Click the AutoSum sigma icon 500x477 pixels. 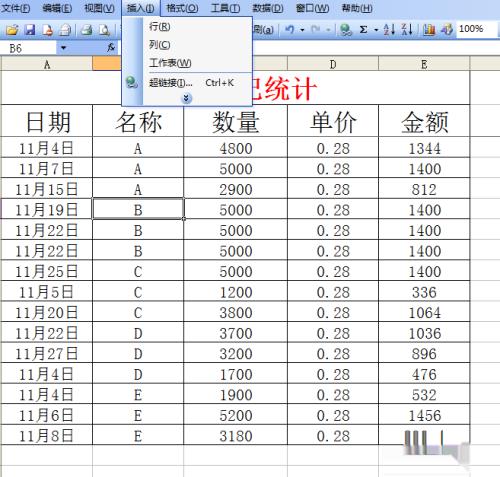(x=363, y=30)
